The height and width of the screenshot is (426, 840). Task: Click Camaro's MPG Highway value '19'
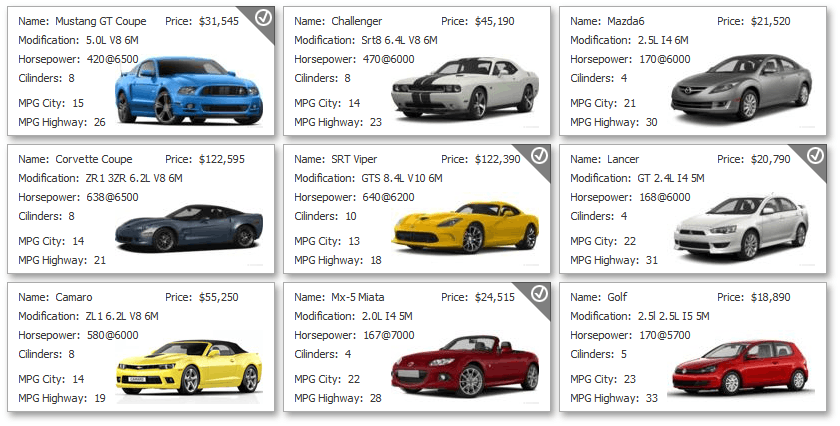100,398
